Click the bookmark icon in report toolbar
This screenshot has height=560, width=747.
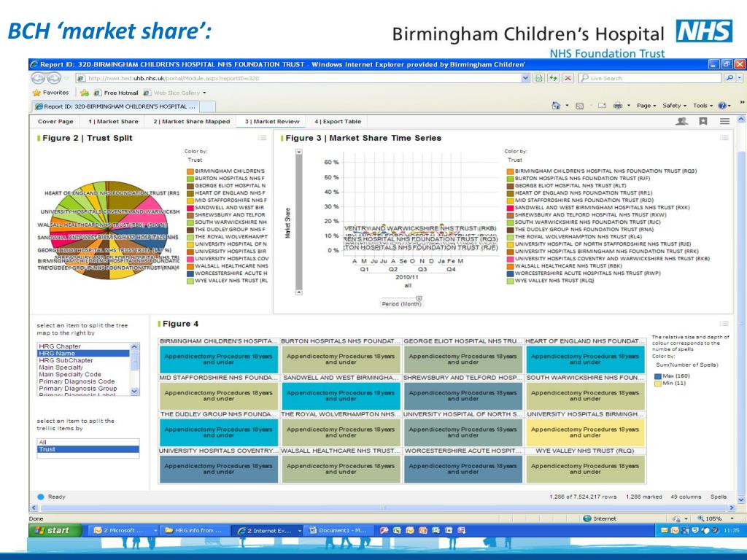(703, 122)
